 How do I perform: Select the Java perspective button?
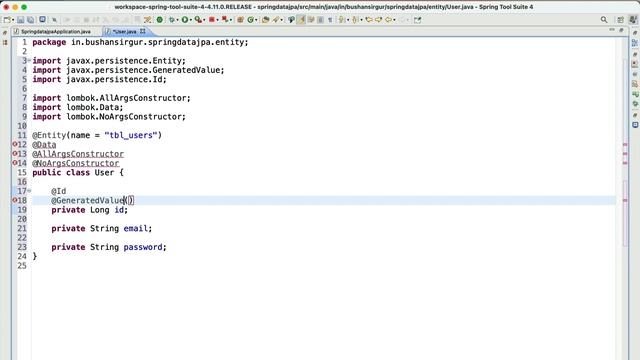pos(633,20)
